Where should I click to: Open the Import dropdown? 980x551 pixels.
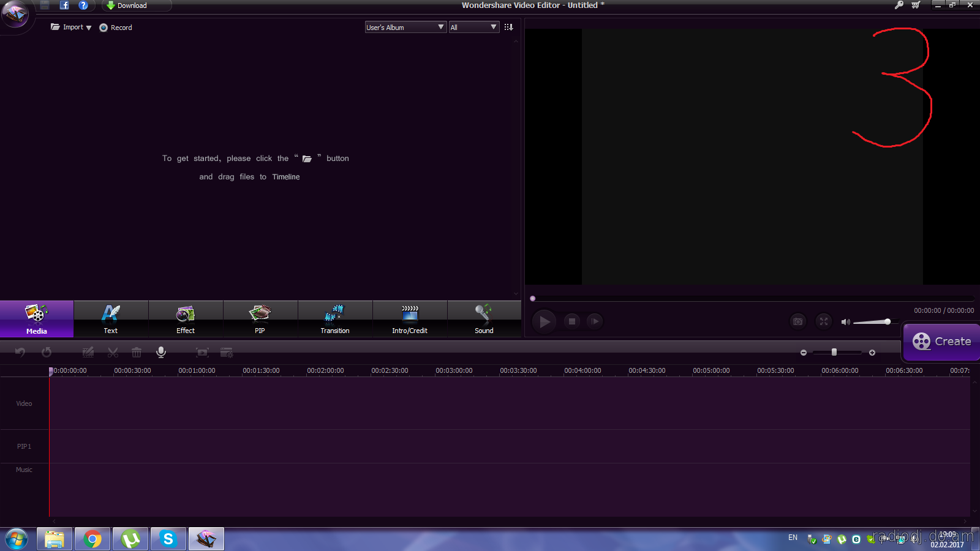click(71, 27)
